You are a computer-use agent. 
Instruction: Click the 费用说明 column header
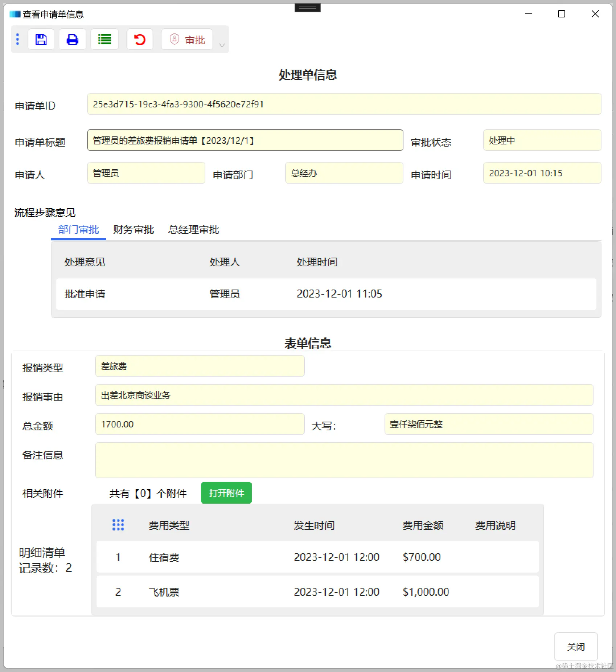(496, 525)
